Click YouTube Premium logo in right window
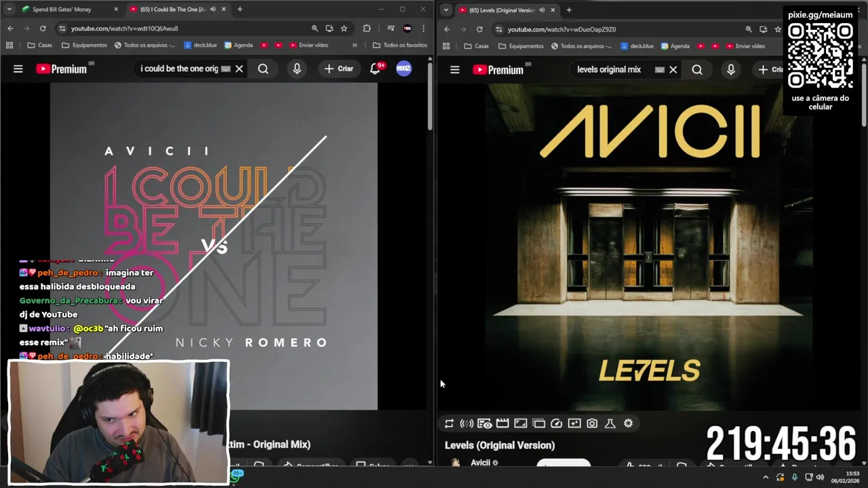Viewport: 868px width, 488px height. [x=498, y=70]
